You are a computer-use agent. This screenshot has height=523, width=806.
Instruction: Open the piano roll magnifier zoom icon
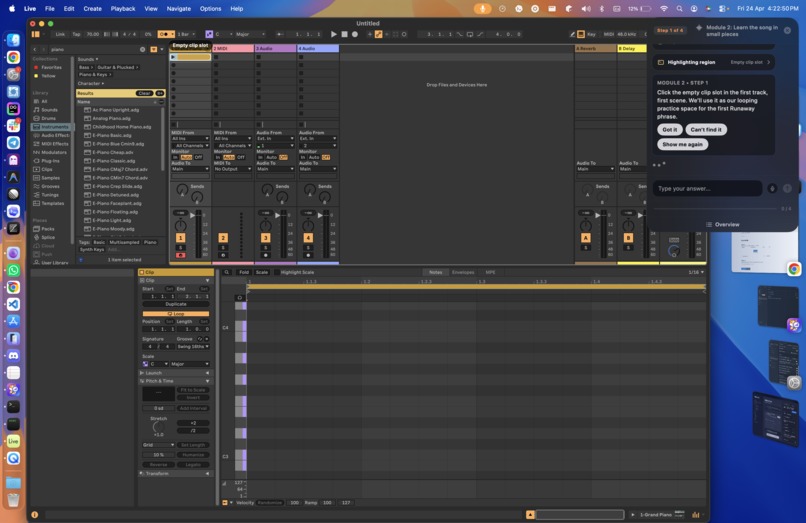(227, 272)
